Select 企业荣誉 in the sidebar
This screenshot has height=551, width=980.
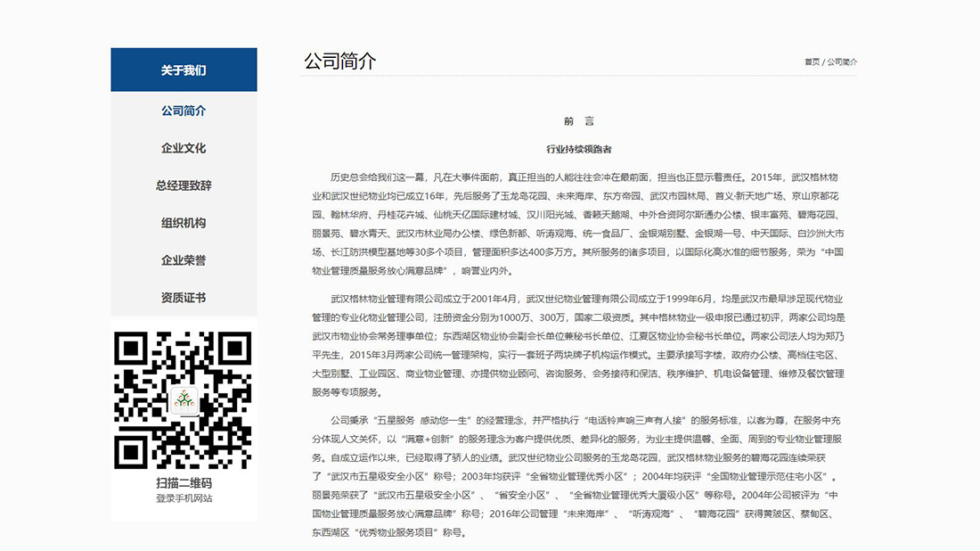click(x=183, y=259)
